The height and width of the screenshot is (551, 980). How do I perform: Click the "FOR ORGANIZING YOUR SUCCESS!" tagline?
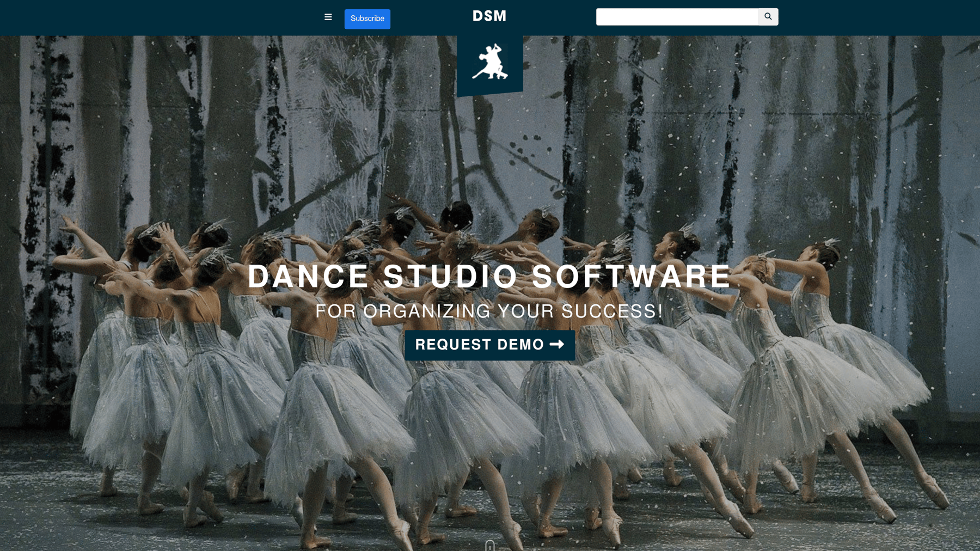coord(489,311)
